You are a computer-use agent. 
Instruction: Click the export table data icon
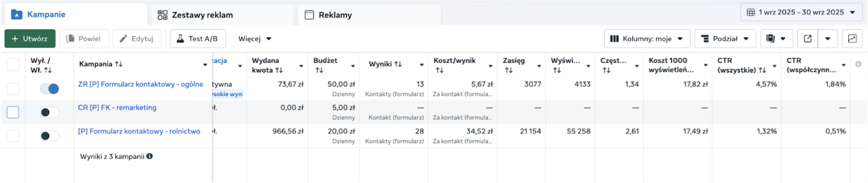point(807,39)
